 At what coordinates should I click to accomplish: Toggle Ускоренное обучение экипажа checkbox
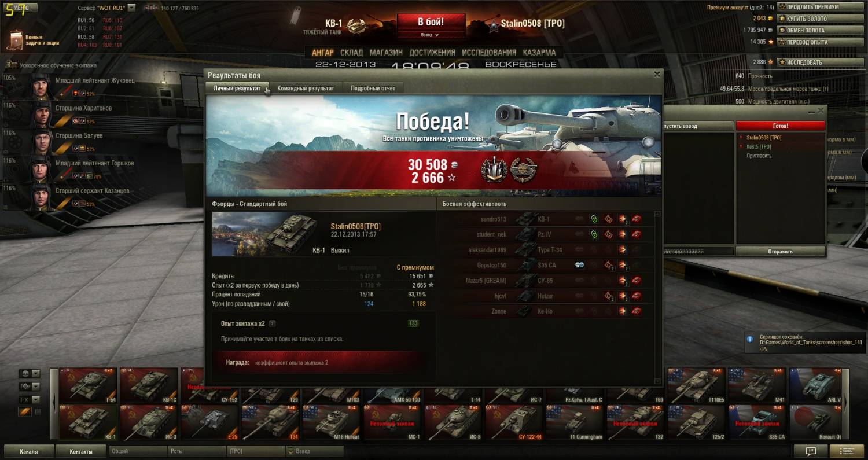coord(14,65)
